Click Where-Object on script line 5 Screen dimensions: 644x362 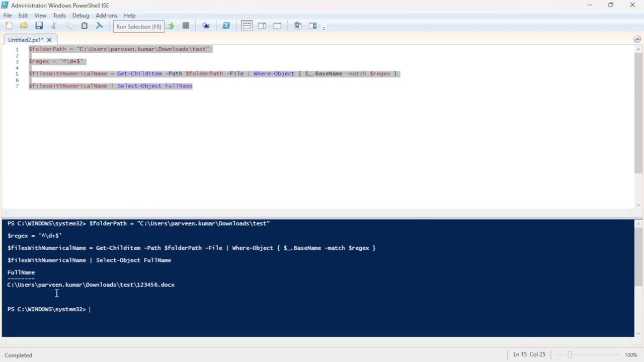[274, 73]
